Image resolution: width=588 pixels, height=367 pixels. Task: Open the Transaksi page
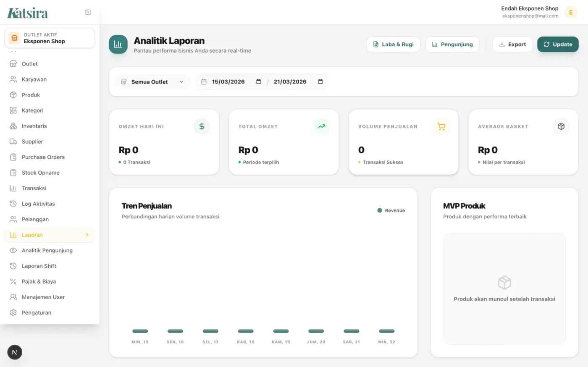point(50,188)
